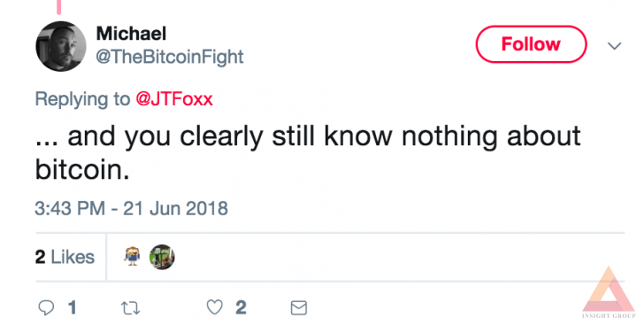Click the display name Michael
644x333 pixels.
131,34
